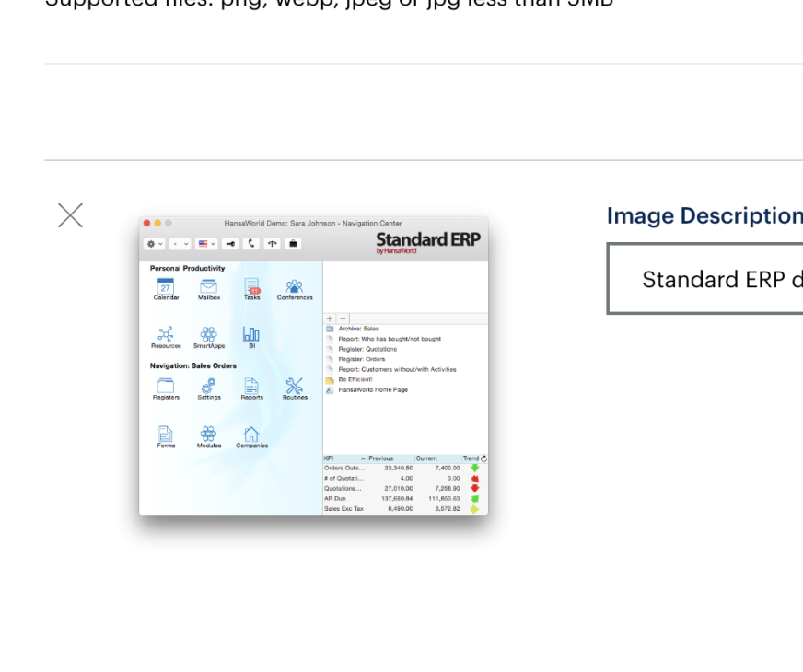This screenshot has width=803, height=672.
Task: Open the Companies house icon
Action: [x=251, y=435]
